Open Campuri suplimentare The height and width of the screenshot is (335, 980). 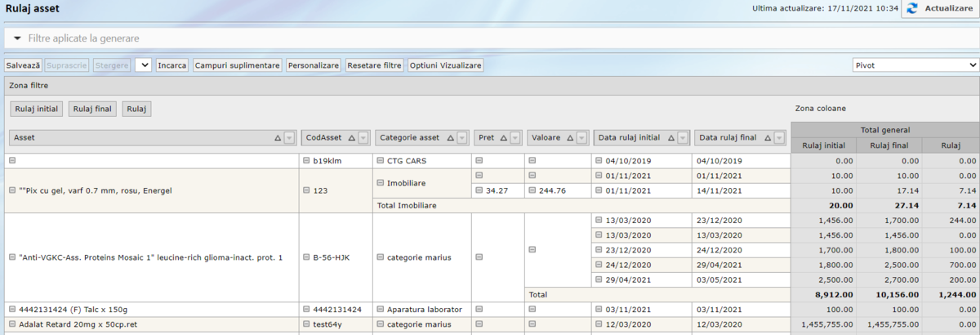pyautogui.click(x=237, y=65)
